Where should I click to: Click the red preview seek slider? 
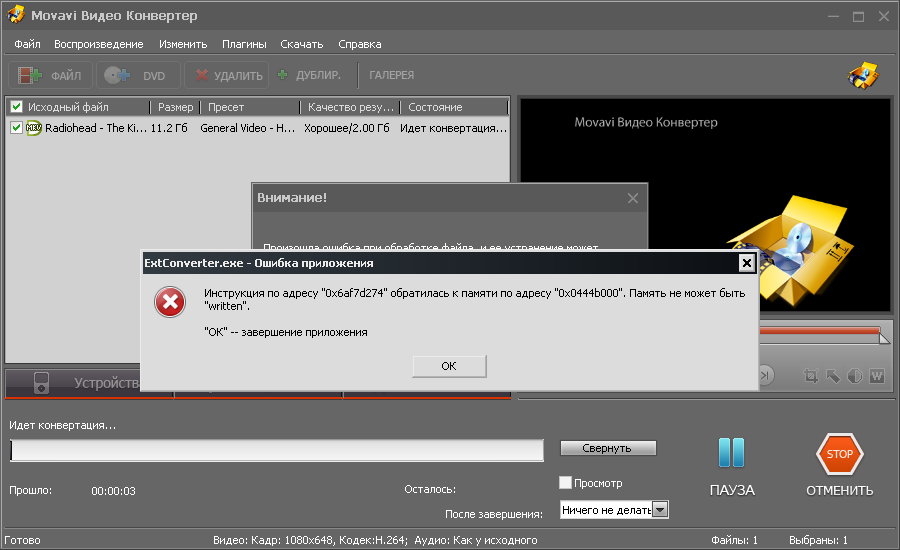coord(820,330)
